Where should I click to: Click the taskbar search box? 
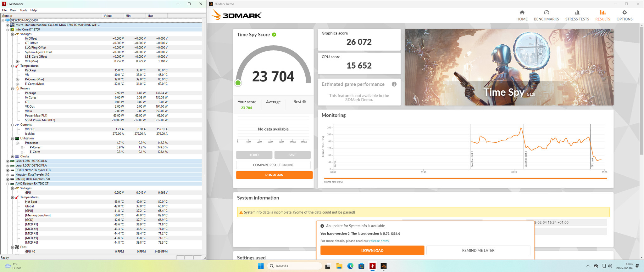tap(295, 266)
